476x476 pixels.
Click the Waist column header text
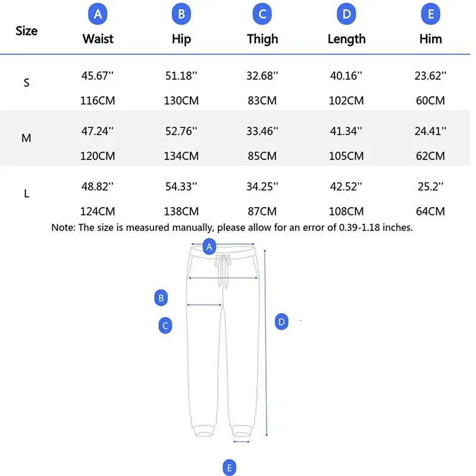(x=98, y=39)
